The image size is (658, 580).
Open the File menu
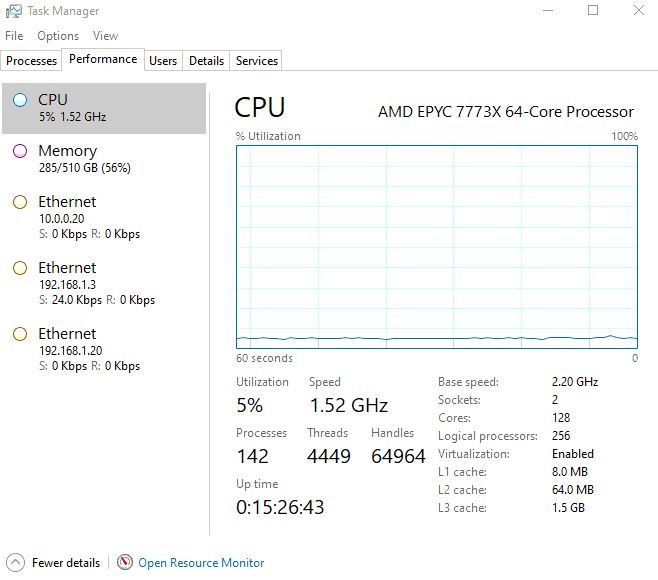tap(14, 36)
